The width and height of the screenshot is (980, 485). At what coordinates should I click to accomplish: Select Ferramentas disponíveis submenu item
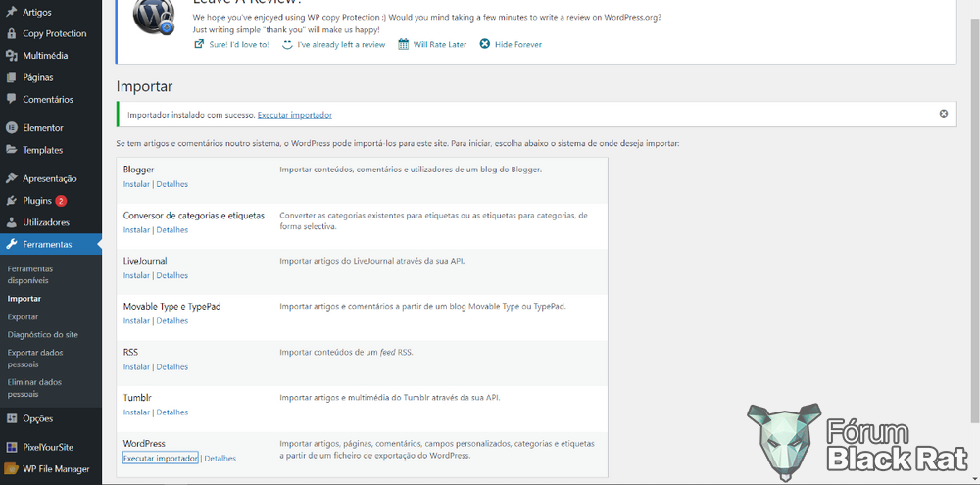click(30, 274)
